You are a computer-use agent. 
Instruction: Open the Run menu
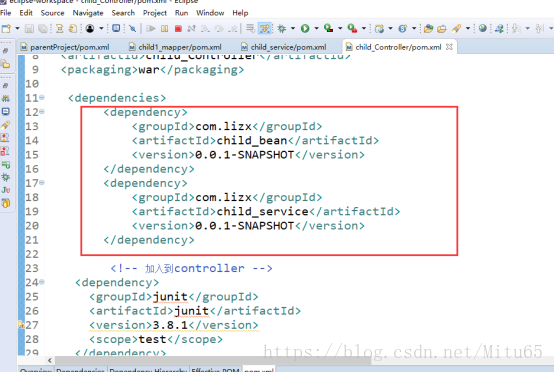point(181,13)
